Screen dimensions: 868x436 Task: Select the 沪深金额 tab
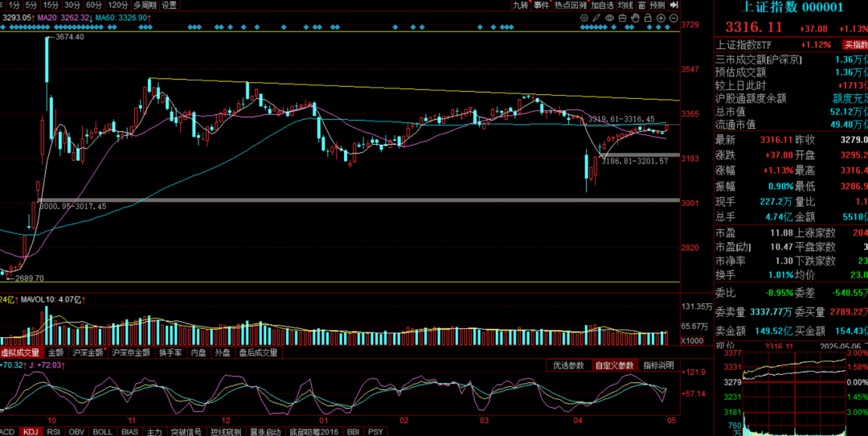coord(88,352)
